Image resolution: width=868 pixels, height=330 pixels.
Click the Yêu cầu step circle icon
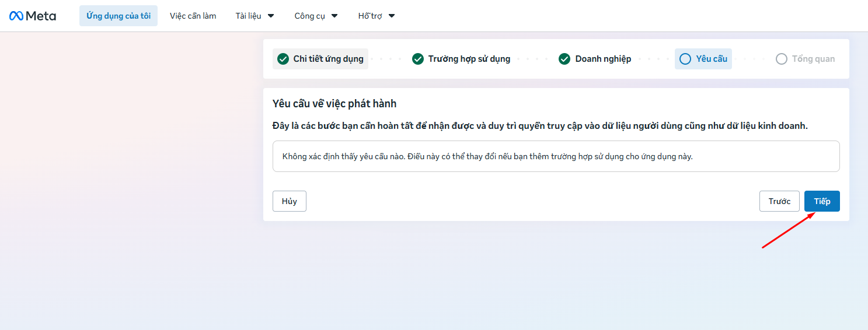(685, 59)
